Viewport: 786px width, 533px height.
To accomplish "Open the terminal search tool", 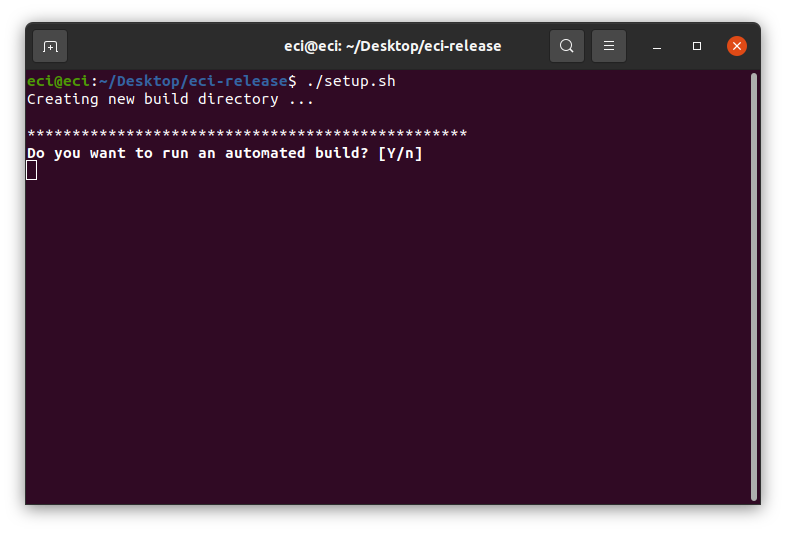I will point(566,46).
